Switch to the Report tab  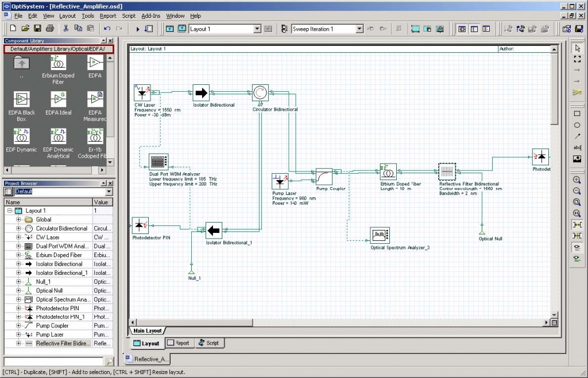click(179, 343)
